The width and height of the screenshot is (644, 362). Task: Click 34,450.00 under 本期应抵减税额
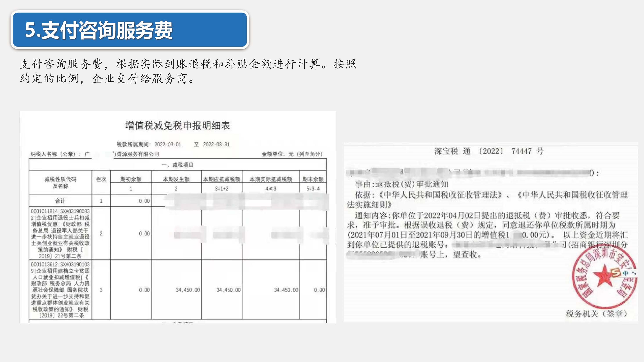coord(228,290)
